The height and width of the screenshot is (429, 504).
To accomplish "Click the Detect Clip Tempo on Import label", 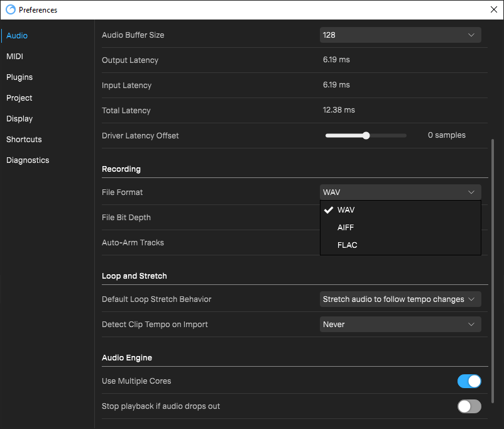I will click(155, 325).
